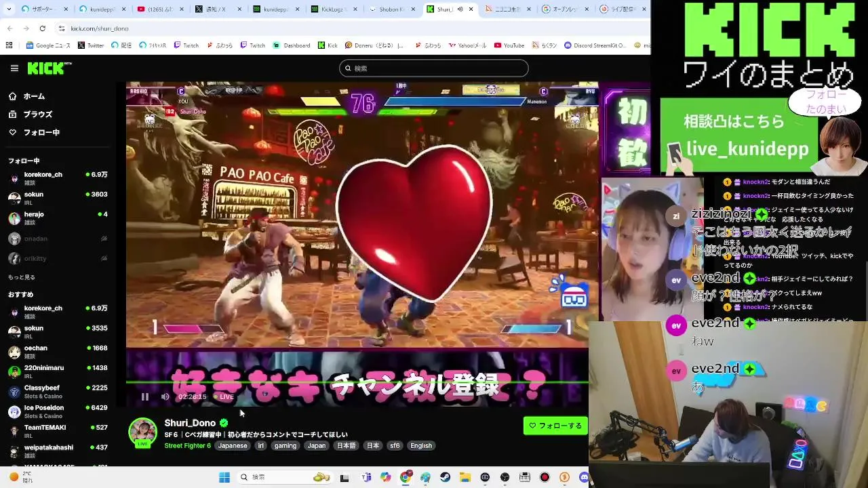The width and height of the screenshot is (868, 488).
Task: Open File Explorer from the taskbar
Action: [x=465, y=477]
